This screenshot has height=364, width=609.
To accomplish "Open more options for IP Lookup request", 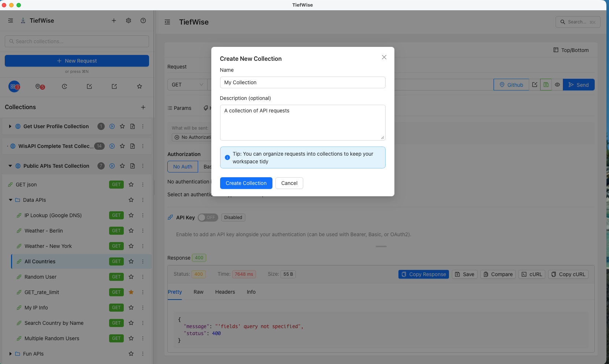I will click(x=143, y=215).
